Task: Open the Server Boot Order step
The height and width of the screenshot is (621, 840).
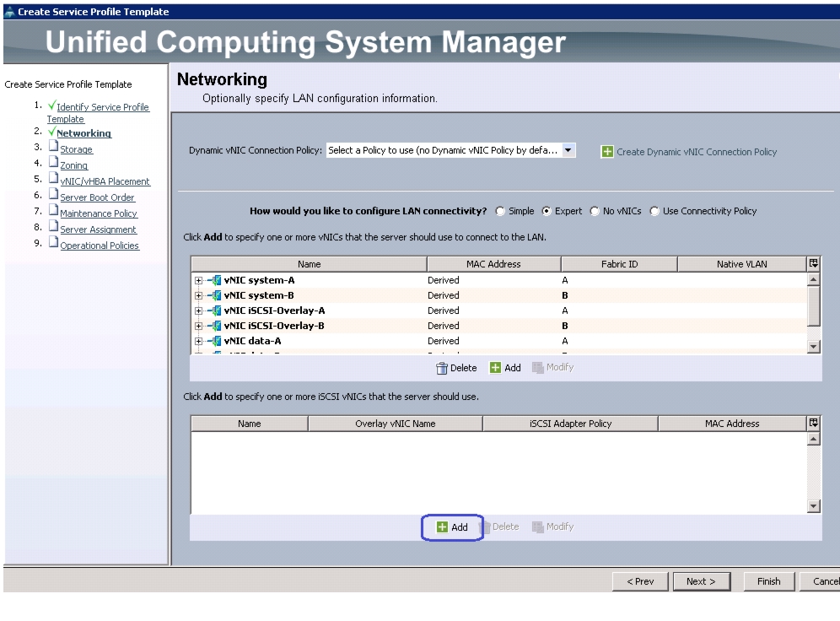Action: [97, 197]
